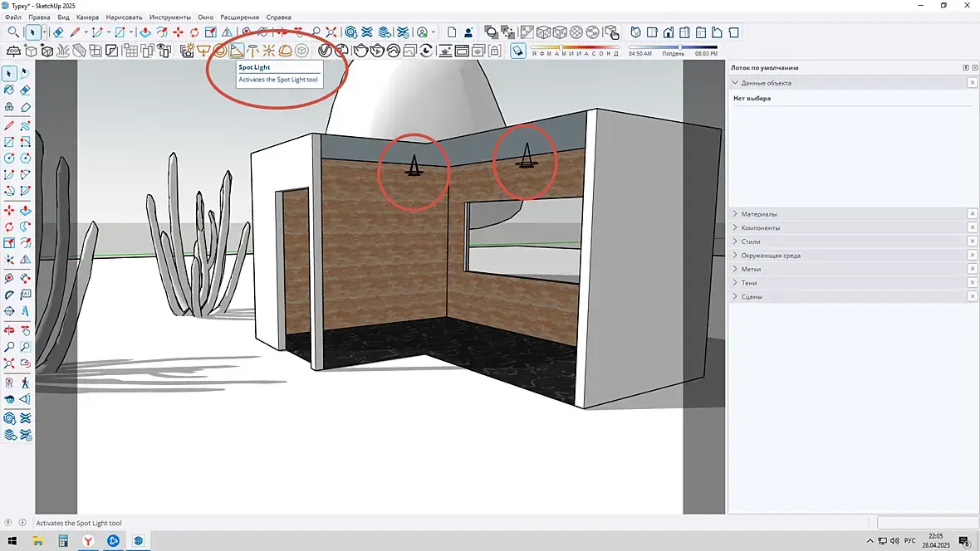Open the Камера menu
Viewport: 980px width, 551px height.
click(87, 17)
